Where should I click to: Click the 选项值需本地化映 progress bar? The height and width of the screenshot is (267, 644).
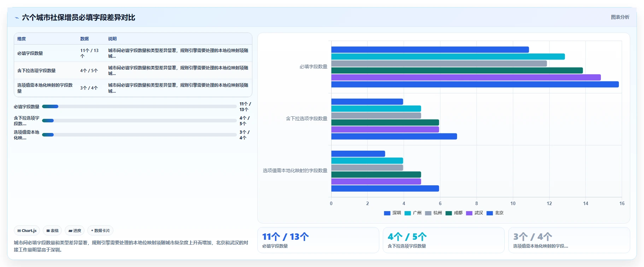[139, 135]
